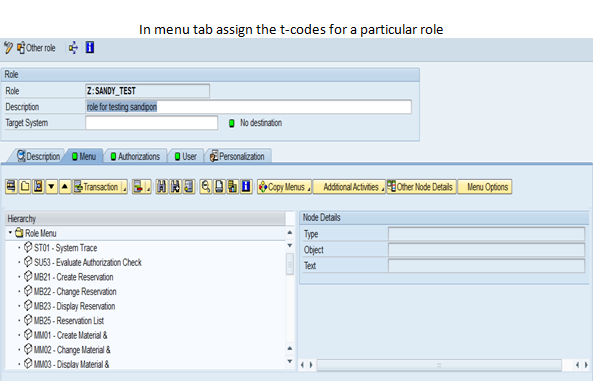Image resolution: width=593 pixels, height=381 pixels.
Task: Switch to the Authorizations tab
Action: (x=135, y=156)
